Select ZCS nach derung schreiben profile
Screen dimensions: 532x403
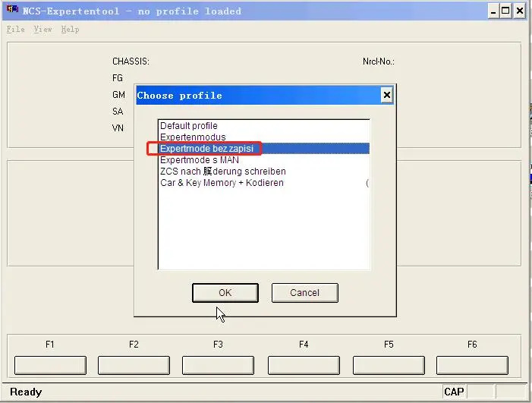pos(264,172)
